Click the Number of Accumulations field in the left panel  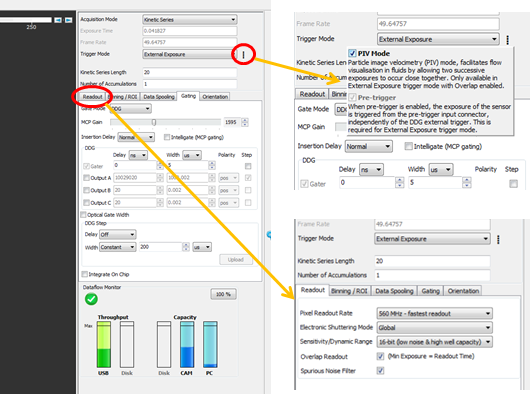(x=190, y=84)
